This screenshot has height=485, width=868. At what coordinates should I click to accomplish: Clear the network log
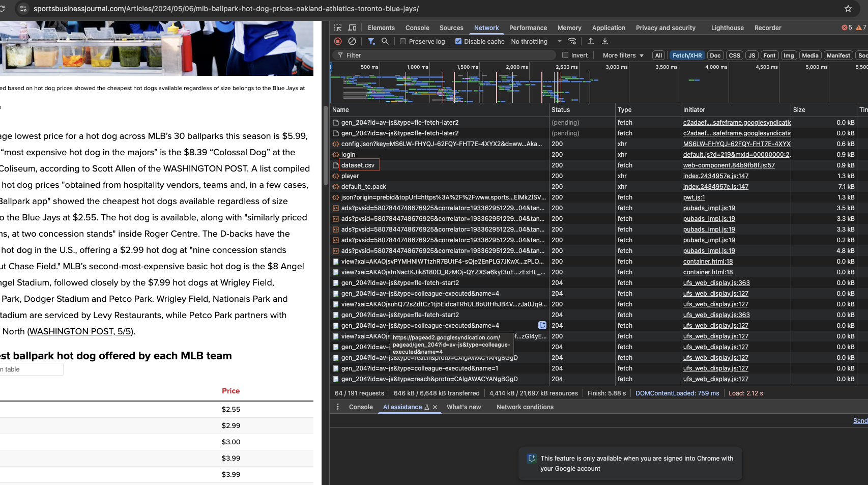pyautogui.click(x=352, y=41)
